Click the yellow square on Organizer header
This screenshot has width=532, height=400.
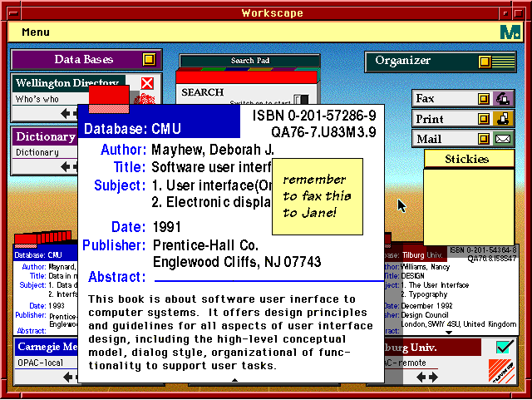[485, 62]
